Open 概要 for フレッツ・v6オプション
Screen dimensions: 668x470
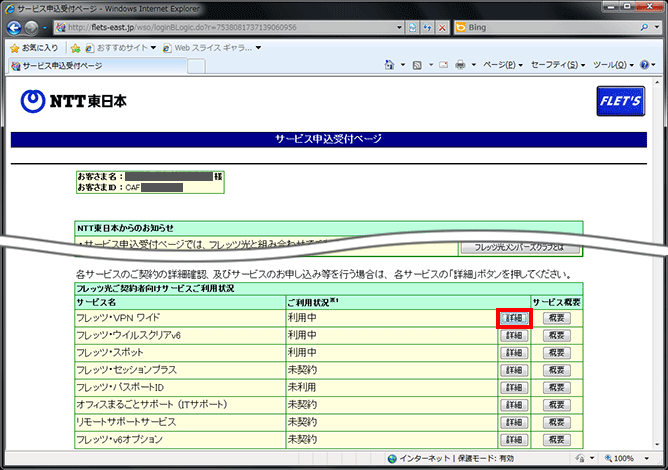tap(556, 440)
